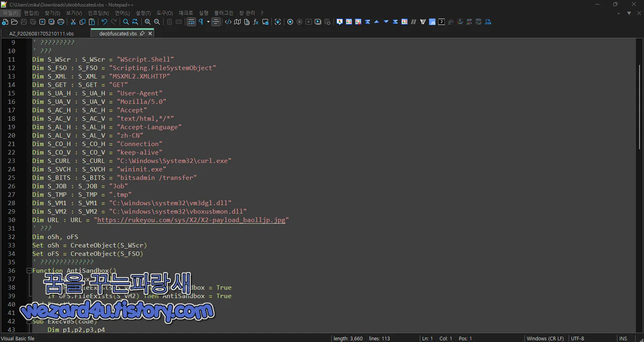Screen dimensions: 644x342
Task: Change UTF-8 encoding in status bar
Action: click(578, 338)
